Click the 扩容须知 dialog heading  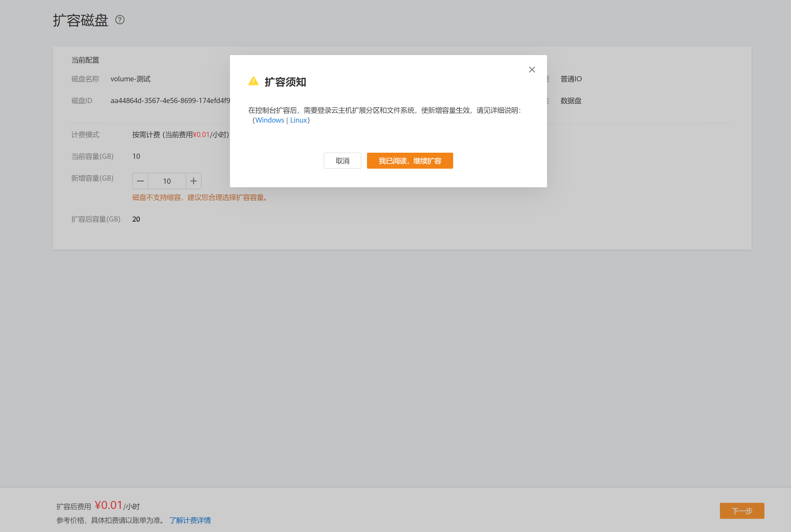(x=285, y=82)
